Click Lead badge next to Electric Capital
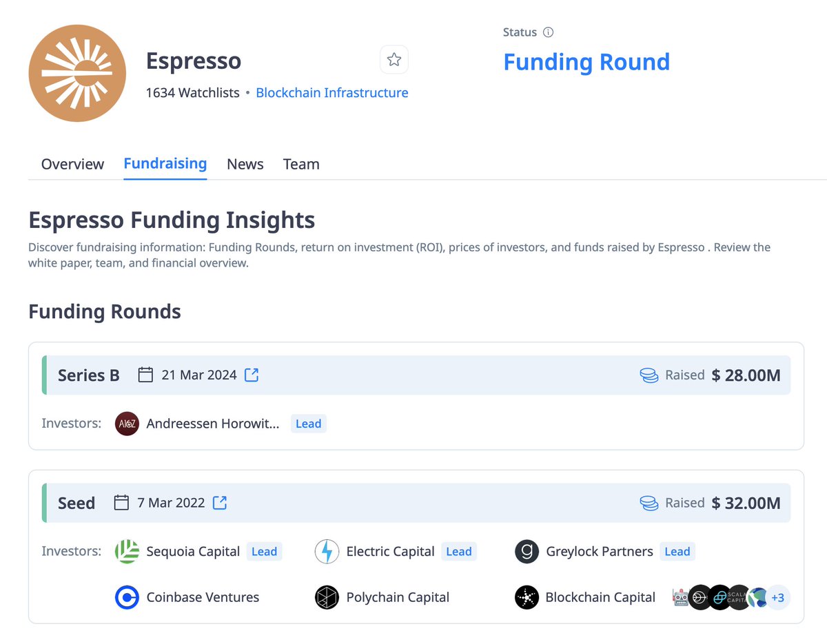Viewport: 827px width, 644px height. pos(458,552)
